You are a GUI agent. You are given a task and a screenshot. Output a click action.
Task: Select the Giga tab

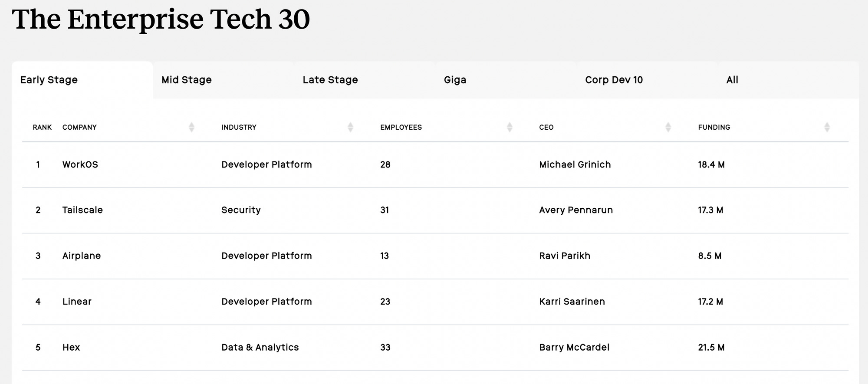(455, 80)
